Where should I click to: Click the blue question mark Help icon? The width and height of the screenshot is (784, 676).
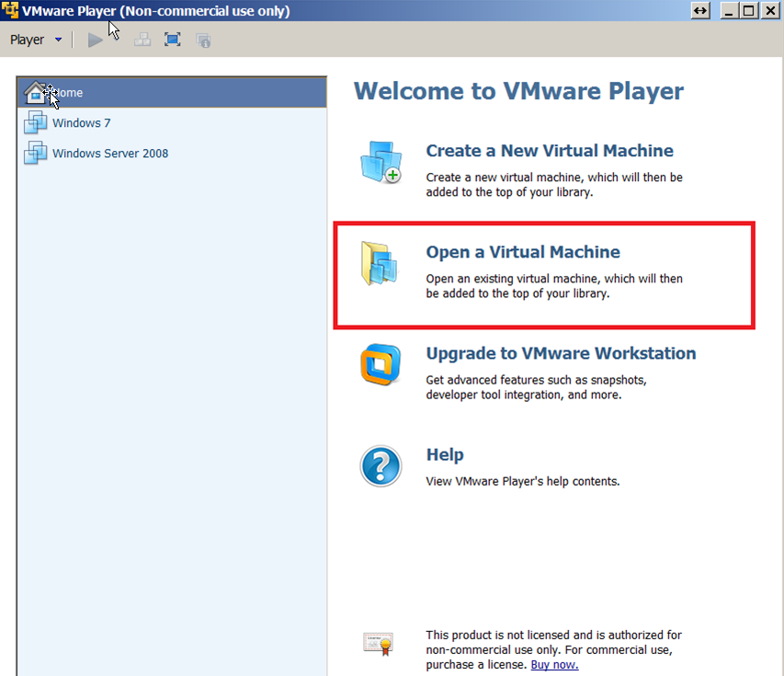(x=381, y=466)
